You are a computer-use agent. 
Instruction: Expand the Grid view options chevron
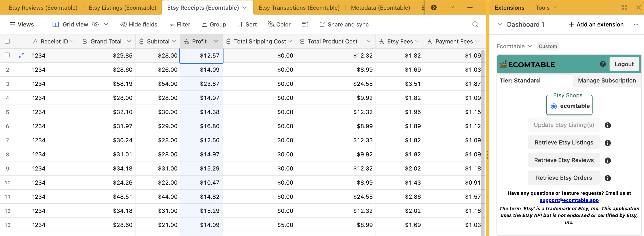click(x=106, y=24)
